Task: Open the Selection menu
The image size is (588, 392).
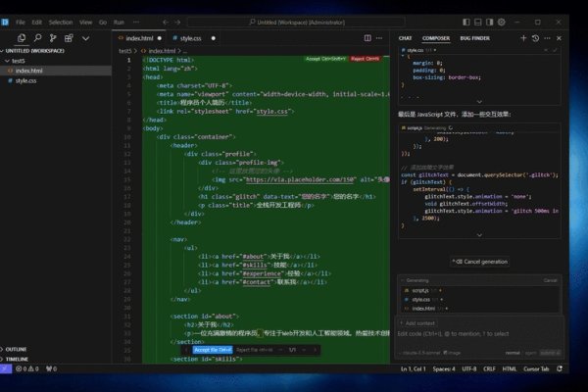Action: [60, 21]
